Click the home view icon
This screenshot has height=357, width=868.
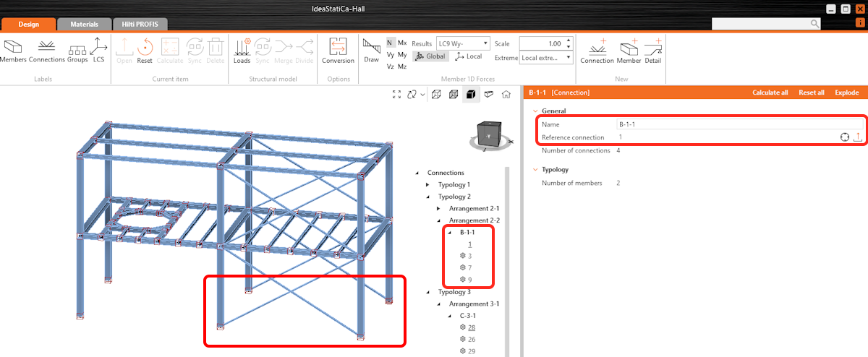(x=506, y=94)
